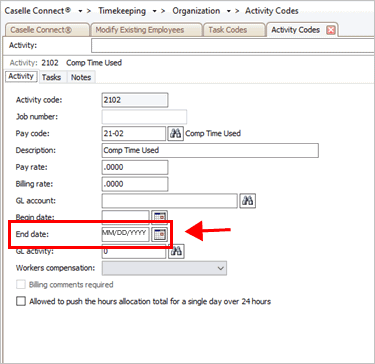
Task: Open GL account lookup binoculars icon
Action: click(248, 201)
